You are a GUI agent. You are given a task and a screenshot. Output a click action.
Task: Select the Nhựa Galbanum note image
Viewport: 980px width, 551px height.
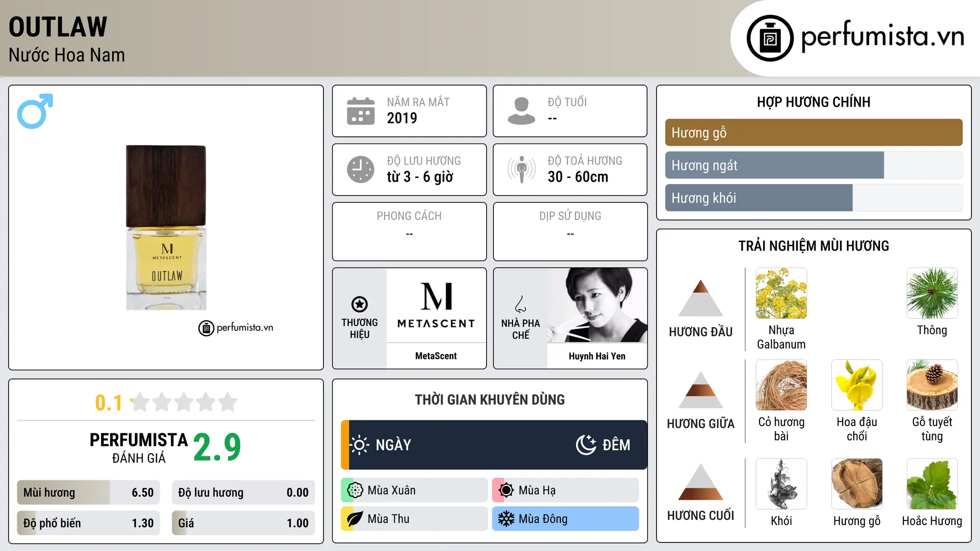click(781, 293)
